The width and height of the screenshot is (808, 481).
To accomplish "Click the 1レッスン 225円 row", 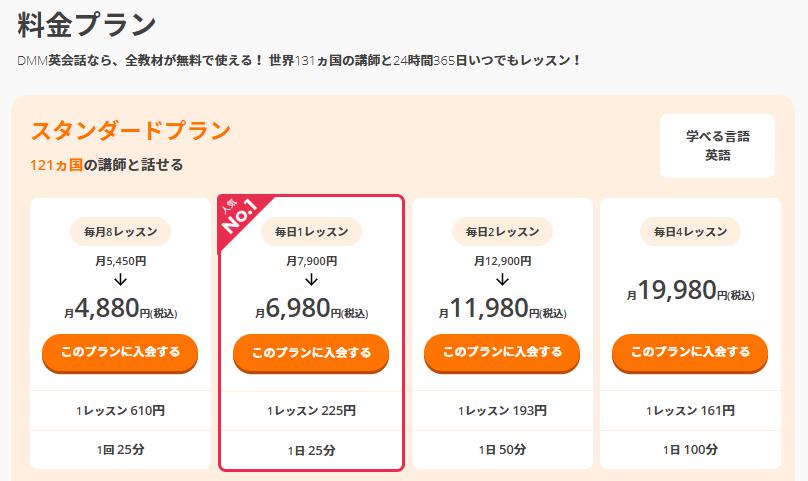I will 311,410.
